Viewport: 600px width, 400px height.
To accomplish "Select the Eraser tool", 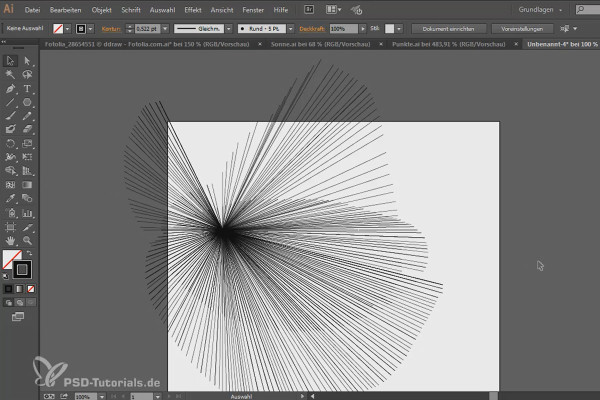I will [27, 129].
